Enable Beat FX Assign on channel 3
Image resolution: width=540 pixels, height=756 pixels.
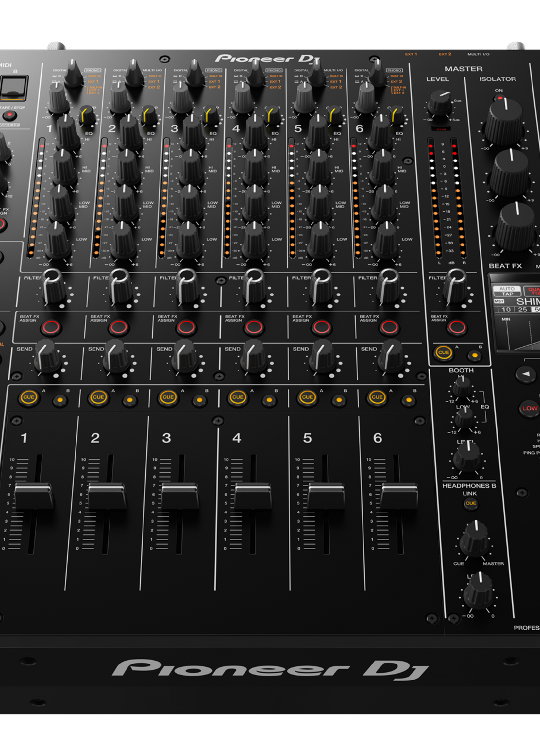186,327
